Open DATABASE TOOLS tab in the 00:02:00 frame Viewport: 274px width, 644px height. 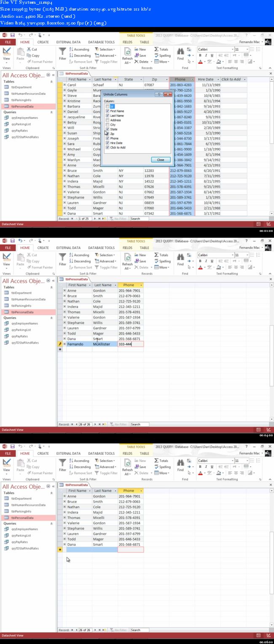point(101,42)
